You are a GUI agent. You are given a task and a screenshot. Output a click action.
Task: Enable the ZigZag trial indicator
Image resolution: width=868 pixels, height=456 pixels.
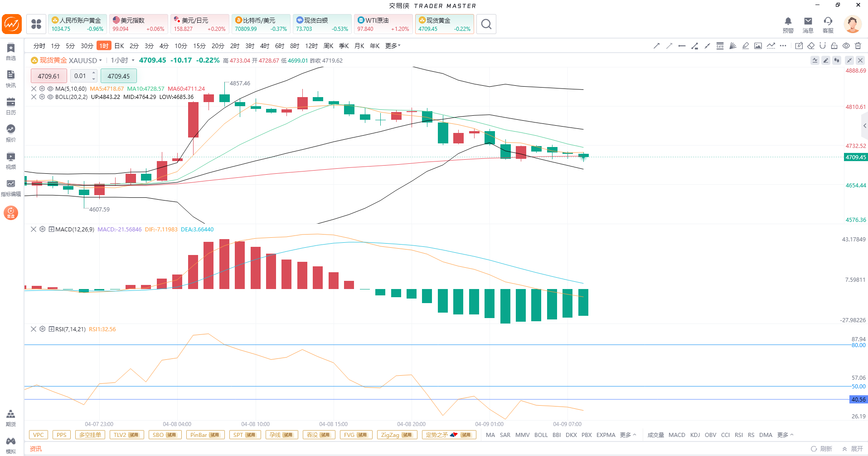(397, 435)
